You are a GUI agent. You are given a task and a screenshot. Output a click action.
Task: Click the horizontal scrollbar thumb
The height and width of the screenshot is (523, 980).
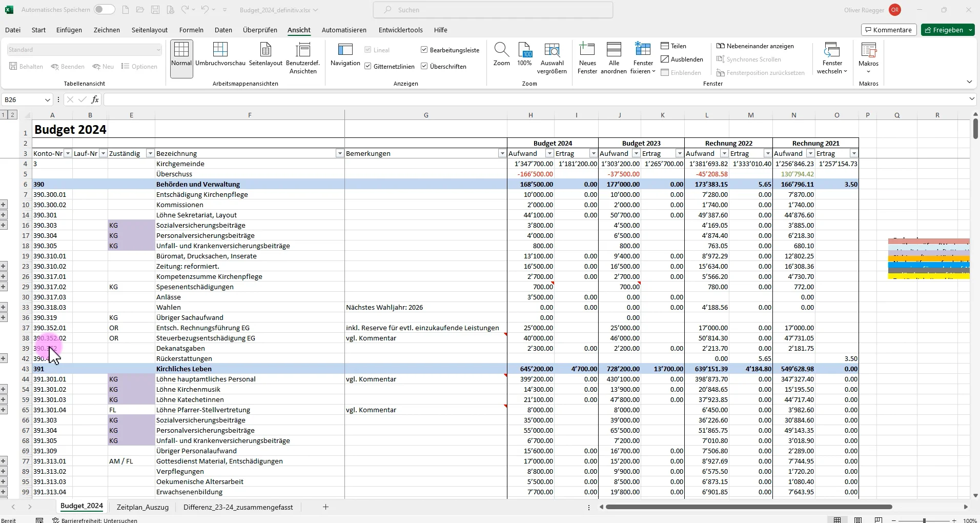[749, 507]
